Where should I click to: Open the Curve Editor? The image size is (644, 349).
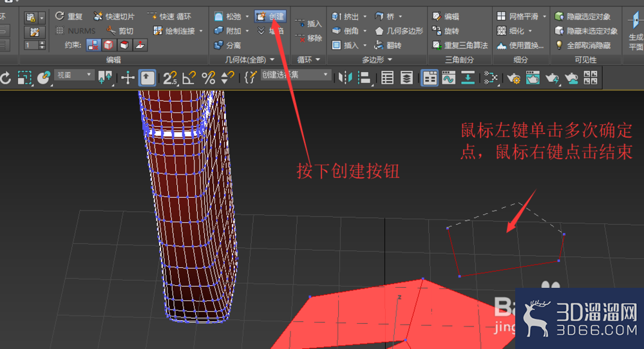(448, 77)
